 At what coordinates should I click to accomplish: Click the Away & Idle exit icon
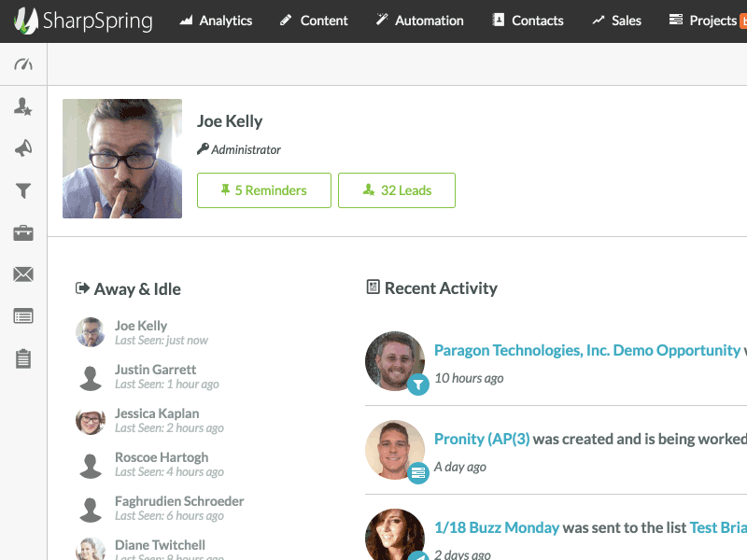tap(82, 288)
